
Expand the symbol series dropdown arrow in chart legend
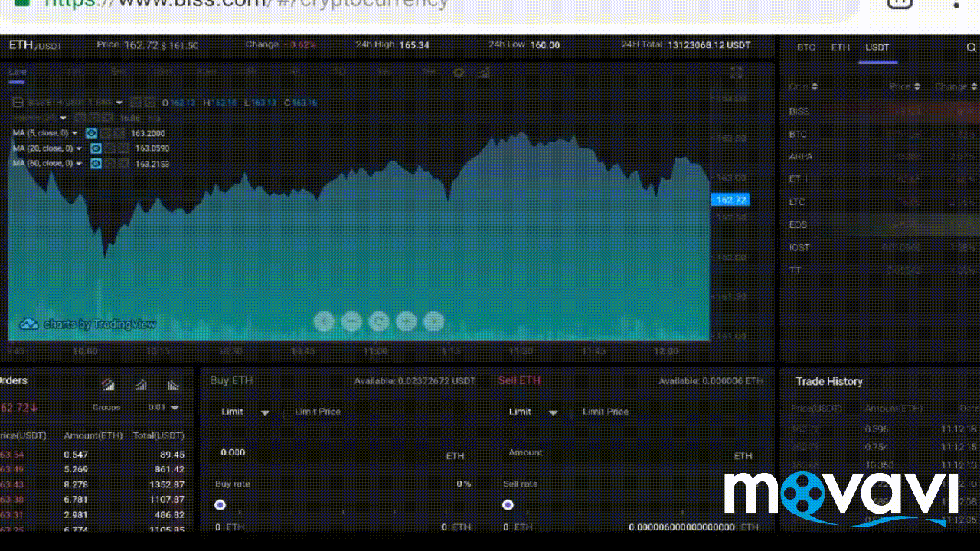119,103
